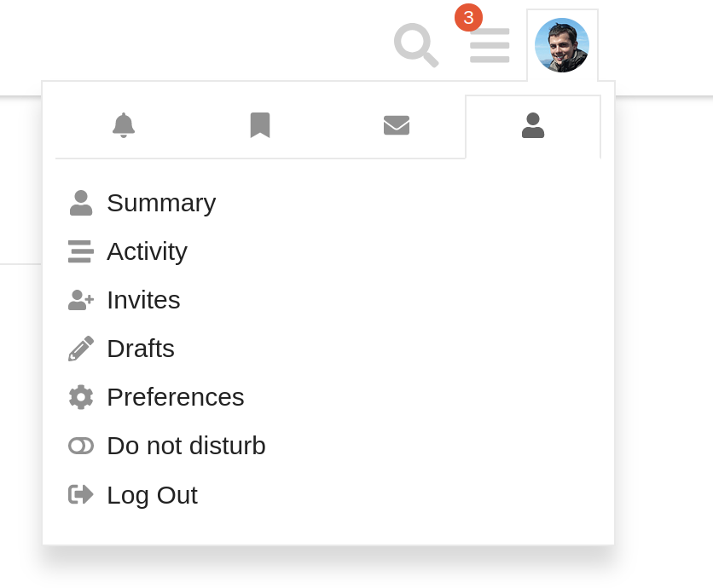Screen dimensions: 713x588
Task: Open the Invites menu entry
Action: 143,300
